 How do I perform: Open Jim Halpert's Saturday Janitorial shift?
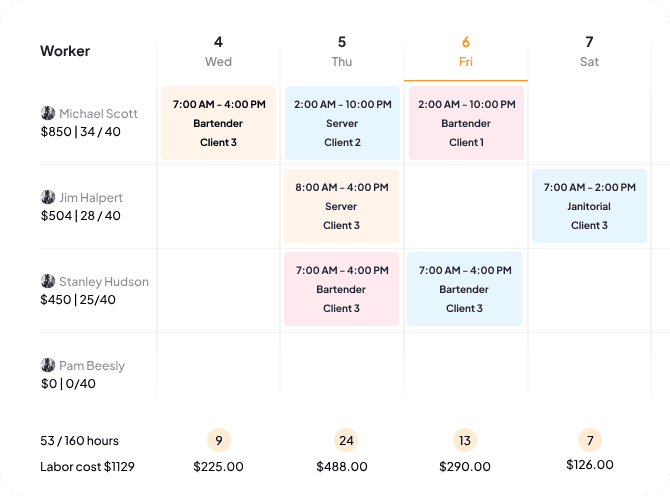pos(590,206)
